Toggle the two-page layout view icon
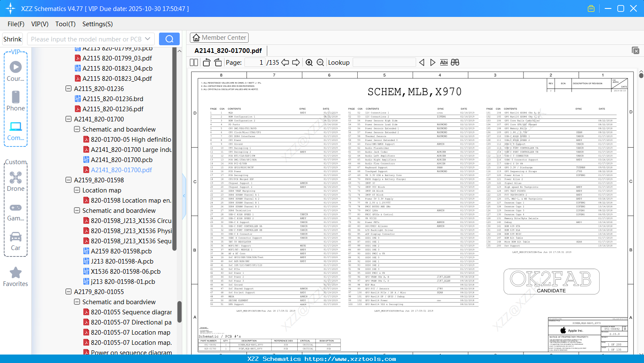The width and height of the screenshot is (644, 363). 194,63
